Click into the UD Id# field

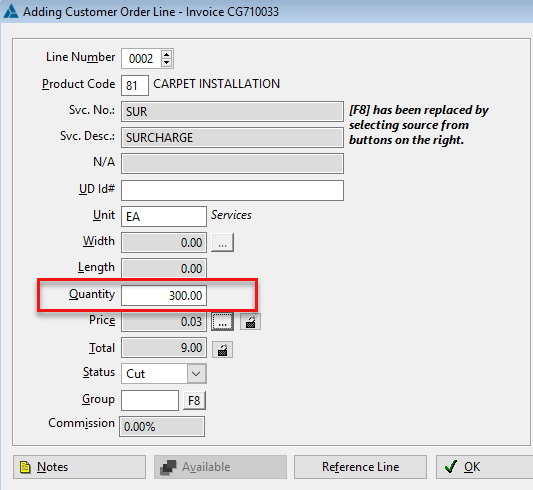pos(232,190)
